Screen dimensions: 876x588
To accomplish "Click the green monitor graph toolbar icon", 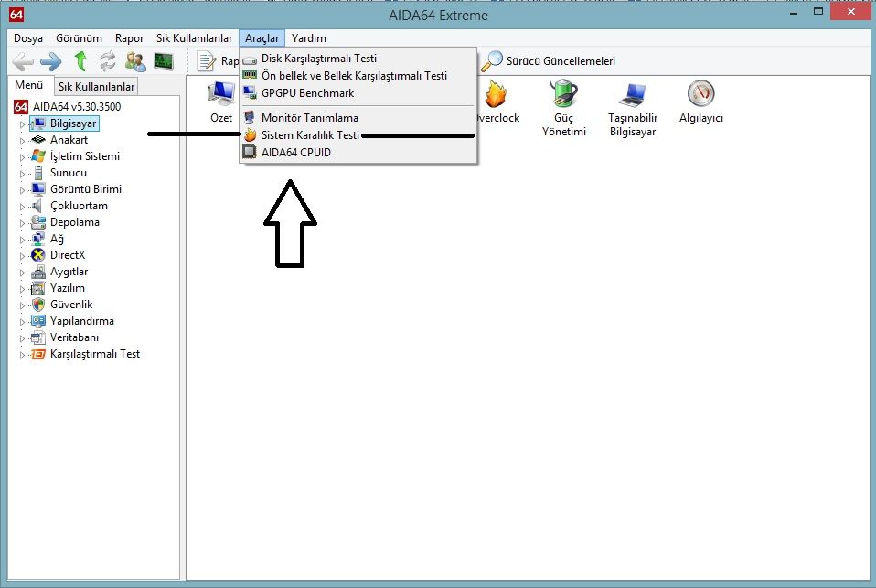I will point(164,61).
